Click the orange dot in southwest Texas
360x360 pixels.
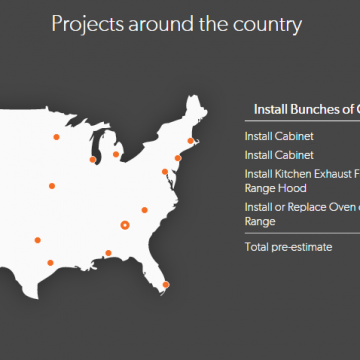click(x=50, y=263)
